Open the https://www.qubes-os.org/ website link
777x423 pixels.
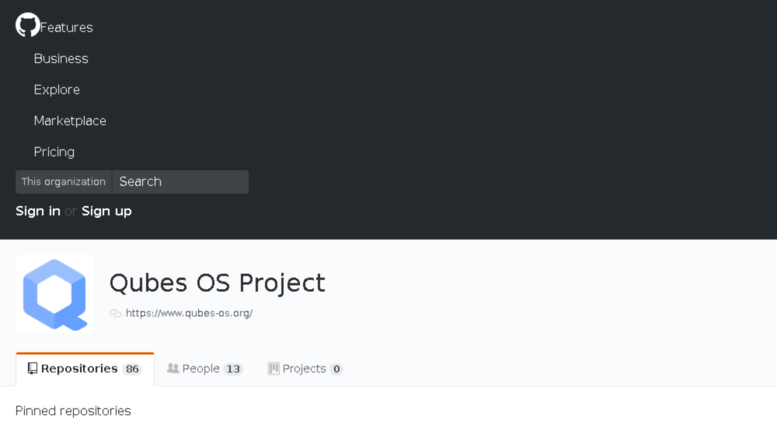(x=189, y=313)
